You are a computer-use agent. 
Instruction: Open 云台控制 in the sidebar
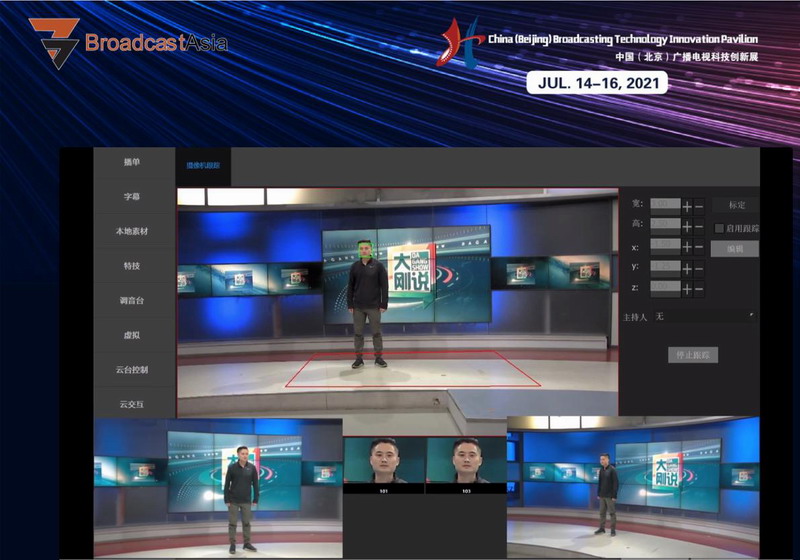tap(132, 369)
